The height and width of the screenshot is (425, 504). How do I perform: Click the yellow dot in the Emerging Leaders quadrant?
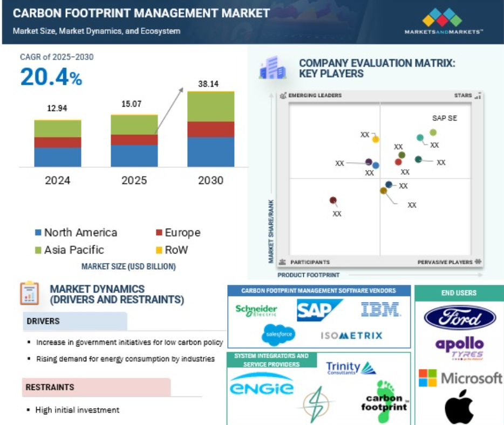point(376,139)
